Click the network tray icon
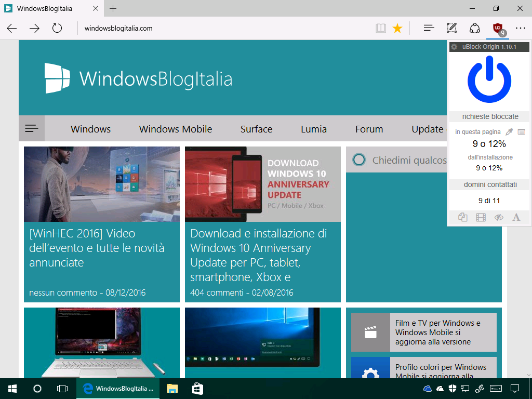Screen dimensions: 532x399 (x=465, y=389)
